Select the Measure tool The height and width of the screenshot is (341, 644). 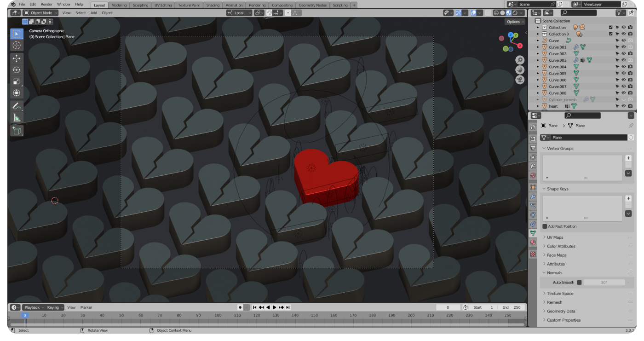[x=17, y=117]
